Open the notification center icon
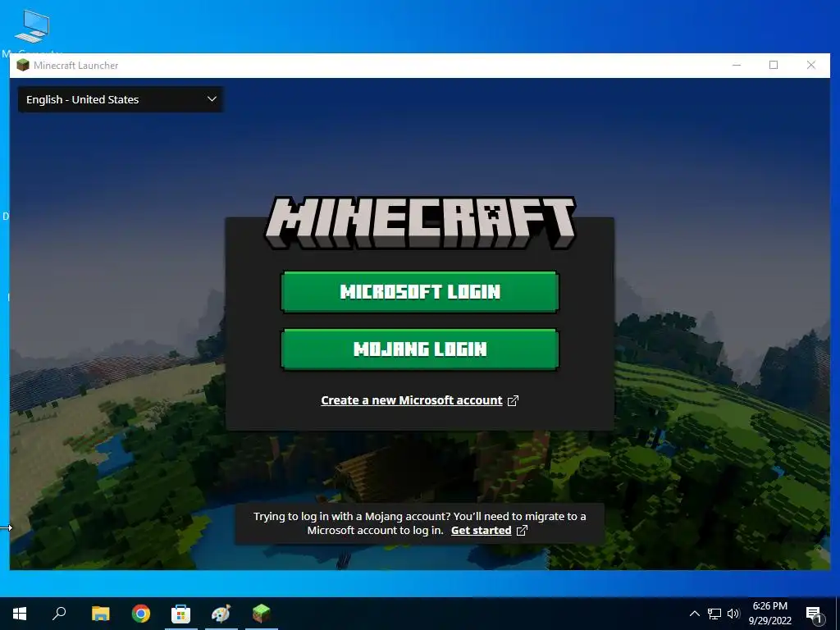Viewport: 840px width, 630px height. 813,614
